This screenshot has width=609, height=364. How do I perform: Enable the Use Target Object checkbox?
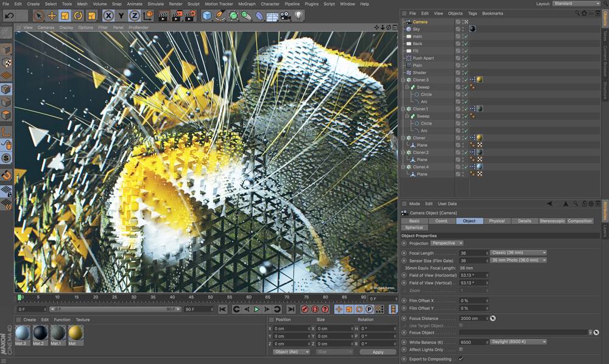(461, 325)
